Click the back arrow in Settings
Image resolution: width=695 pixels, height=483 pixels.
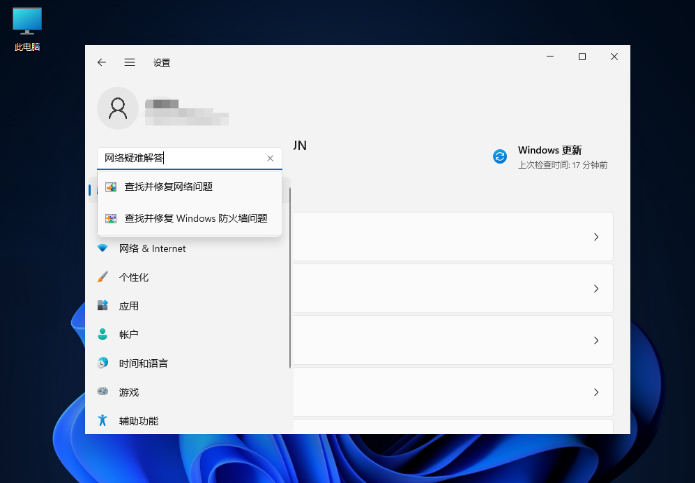tap(101, 62)
